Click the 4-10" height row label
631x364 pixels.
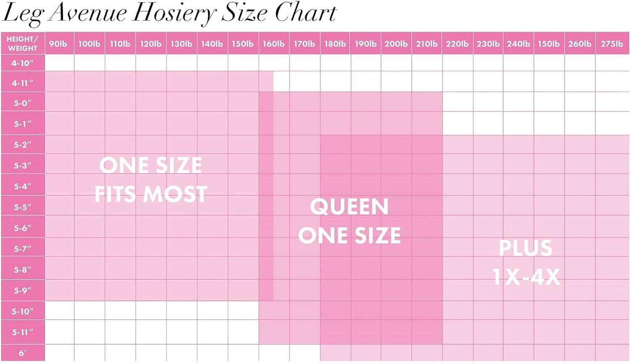(23, 63)
